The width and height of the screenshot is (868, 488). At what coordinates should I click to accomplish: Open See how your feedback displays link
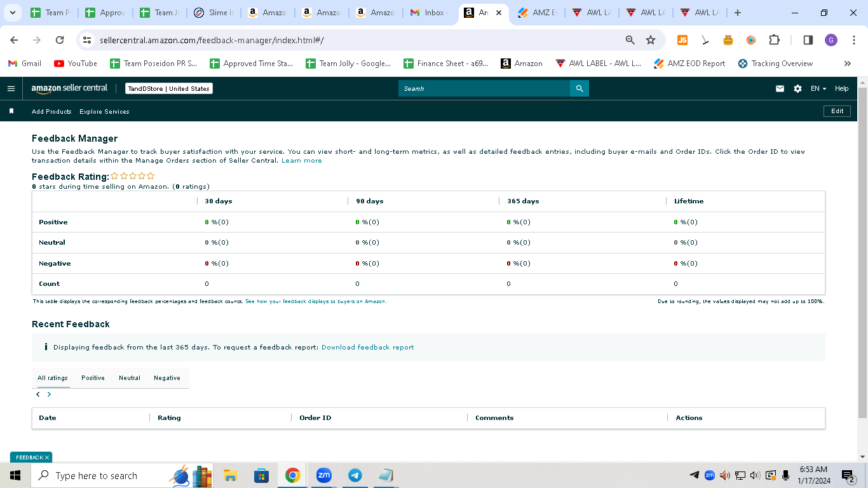coord(316,301)
